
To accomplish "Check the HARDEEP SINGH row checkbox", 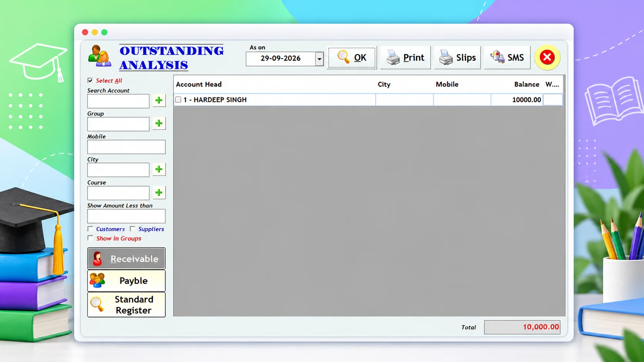I will 178,100.
